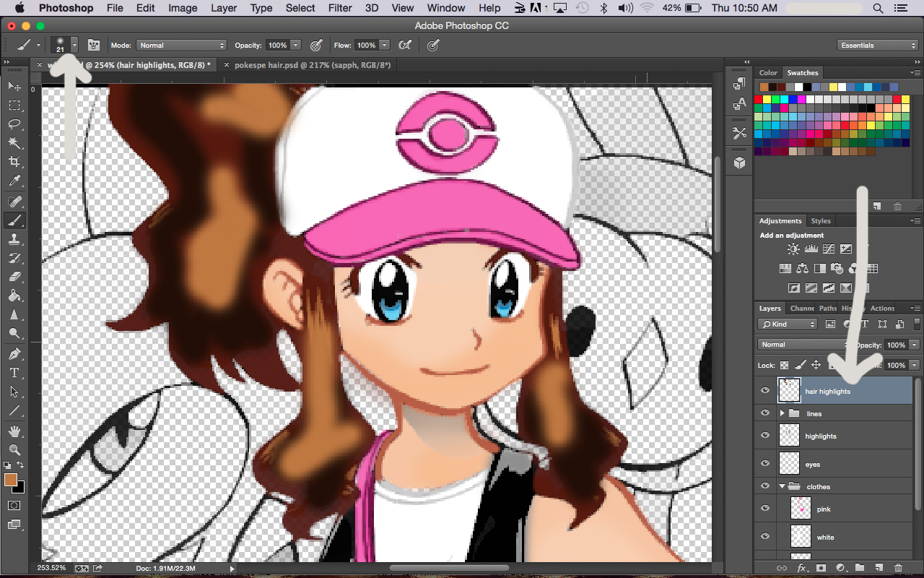Select the Crop tool
The height and width of the screenshot is (578, 924).
14,162
